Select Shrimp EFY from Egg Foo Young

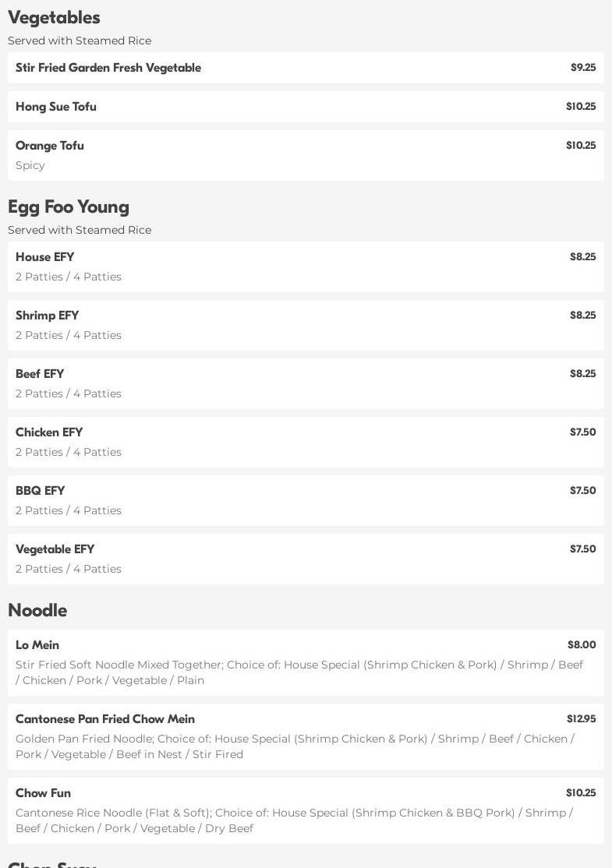tap(48, 316)
